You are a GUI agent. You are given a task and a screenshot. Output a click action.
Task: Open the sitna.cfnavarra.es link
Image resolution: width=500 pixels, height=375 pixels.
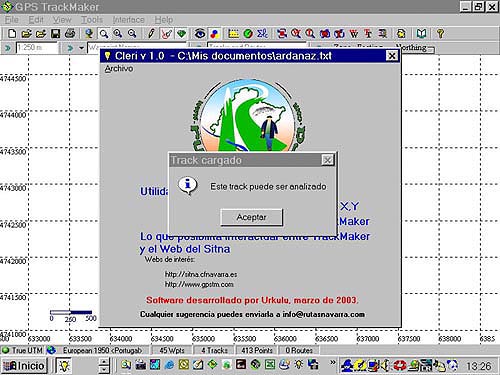click(x=201, y=274)
